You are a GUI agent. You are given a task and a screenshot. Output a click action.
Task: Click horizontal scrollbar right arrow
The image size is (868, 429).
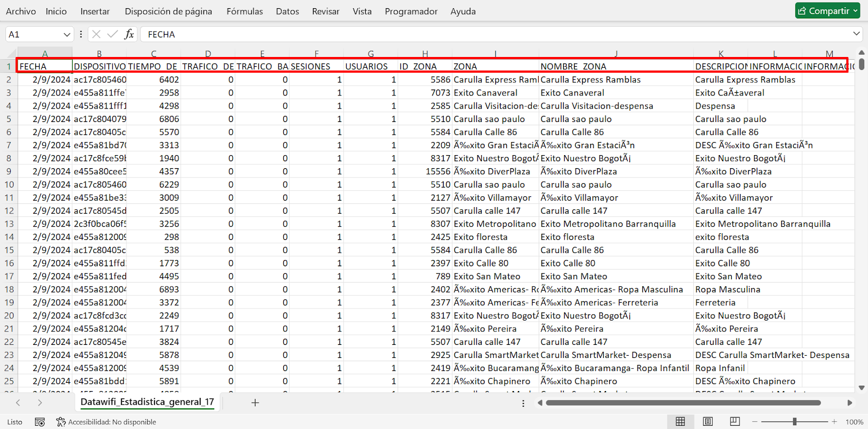point(850,403)
